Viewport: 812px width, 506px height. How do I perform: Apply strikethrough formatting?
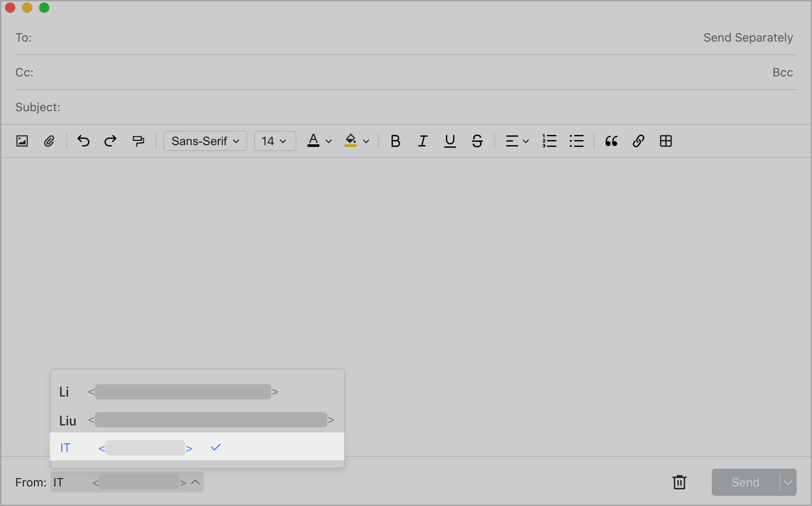477,141
